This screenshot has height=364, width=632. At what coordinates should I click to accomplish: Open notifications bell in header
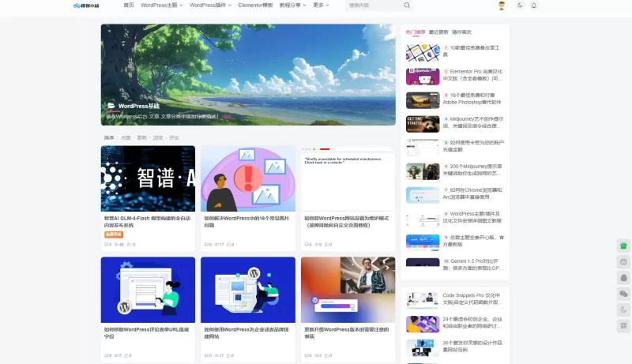pyautogui.click(x=534, y=6)
